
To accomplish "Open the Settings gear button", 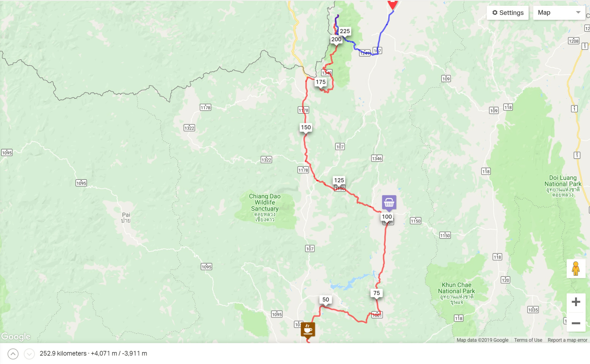I will click(x=507, y=13).
